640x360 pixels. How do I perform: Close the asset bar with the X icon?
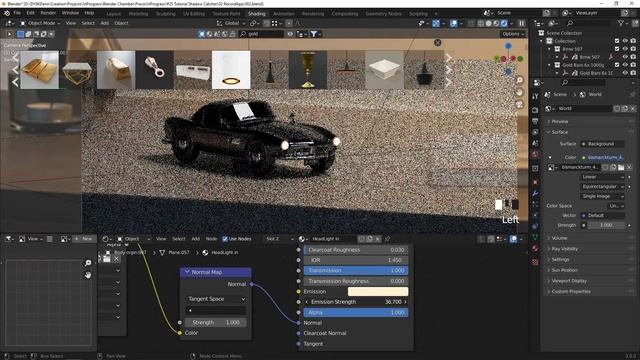[x=438, y=42]
